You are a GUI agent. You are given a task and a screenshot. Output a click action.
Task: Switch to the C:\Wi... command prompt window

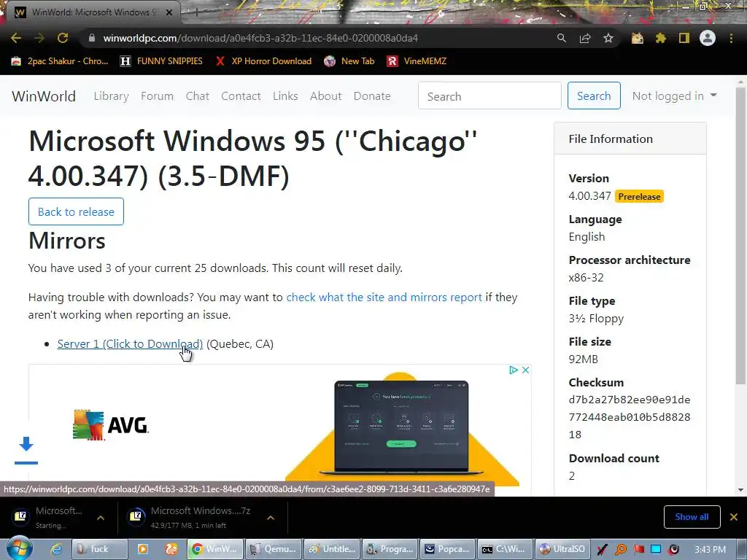point(506,549)
